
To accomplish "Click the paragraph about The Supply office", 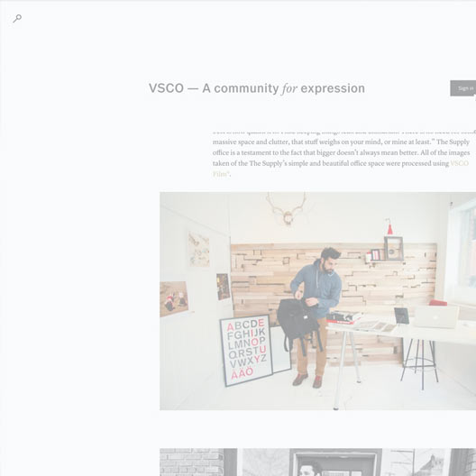I will [x=344, y=152].
